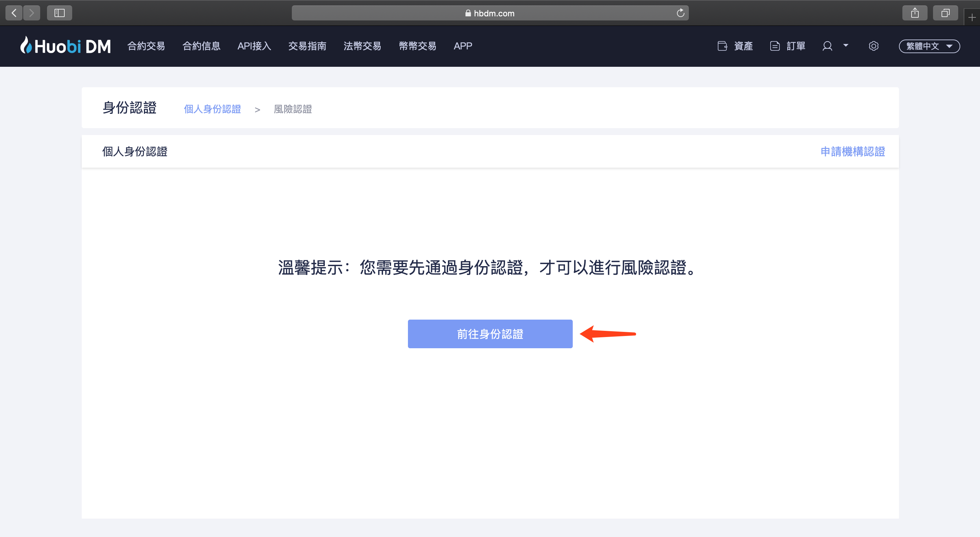Open the 法幣交易 menu item

(362, 46)
